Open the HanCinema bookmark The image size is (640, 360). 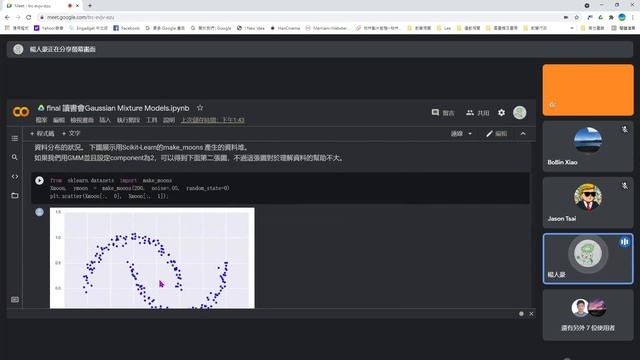285,28
